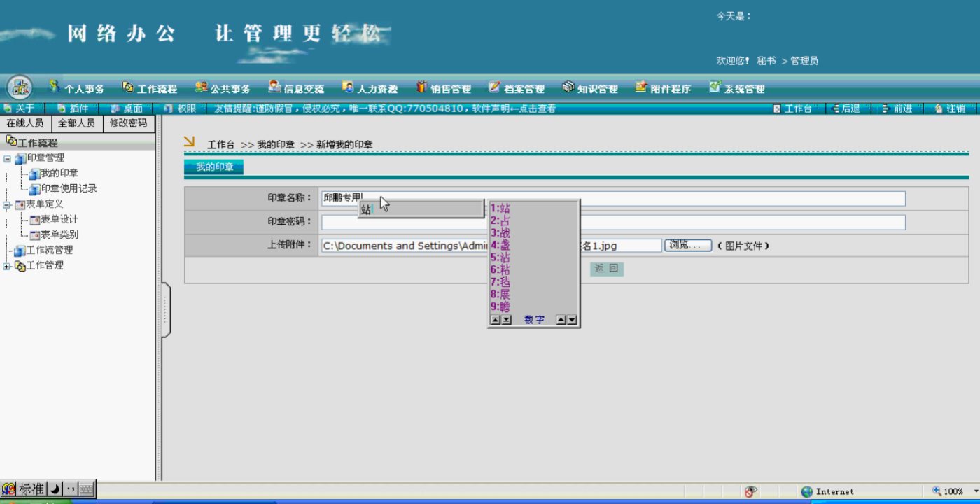Collapse the 表单定义 tree node

pos(7,205)
